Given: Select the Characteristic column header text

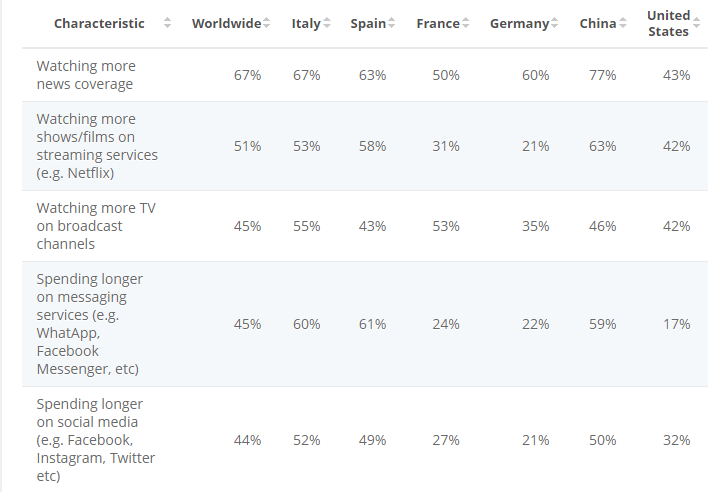Looking at the screenshot, I should click(99, 23).
